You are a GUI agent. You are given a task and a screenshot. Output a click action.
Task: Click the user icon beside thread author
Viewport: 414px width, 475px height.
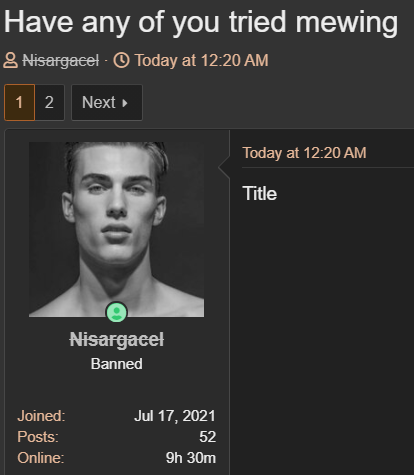click(10, 61)
